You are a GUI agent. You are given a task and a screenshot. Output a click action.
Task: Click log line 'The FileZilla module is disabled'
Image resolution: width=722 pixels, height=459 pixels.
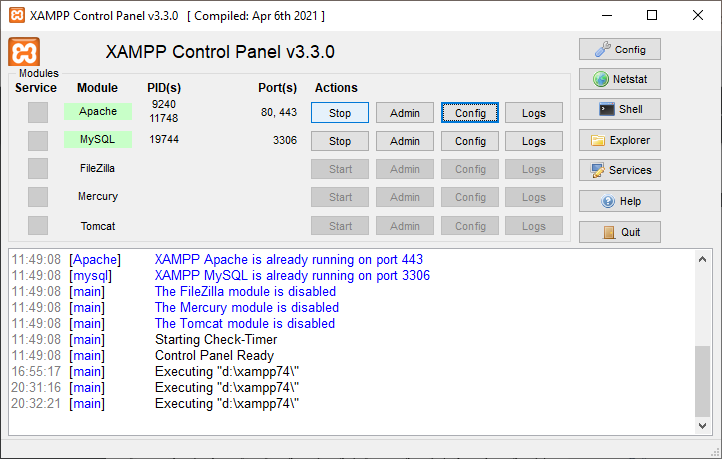pos(245,292)
